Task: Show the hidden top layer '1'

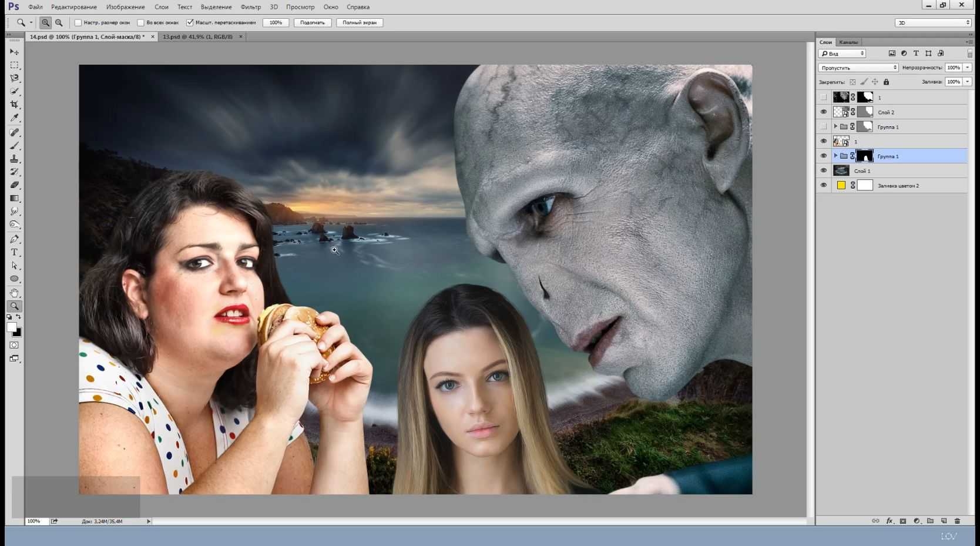Action: pyautogui.click(x=823, y=97)
